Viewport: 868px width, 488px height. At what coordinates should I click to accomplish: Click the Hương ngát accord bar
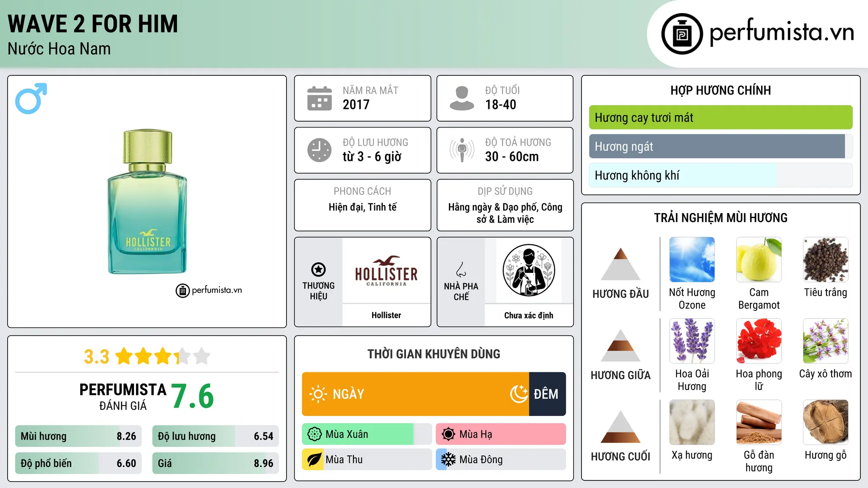coord(721,146)
